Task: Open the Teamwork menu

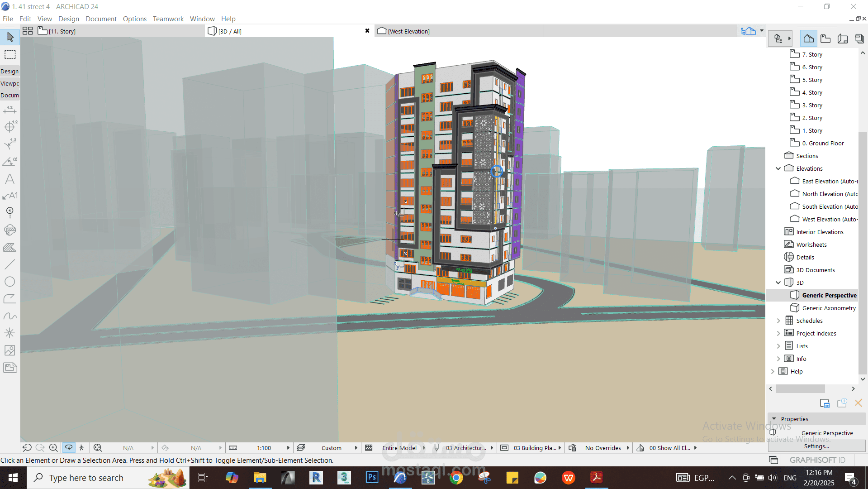Action: coord(168,19)
